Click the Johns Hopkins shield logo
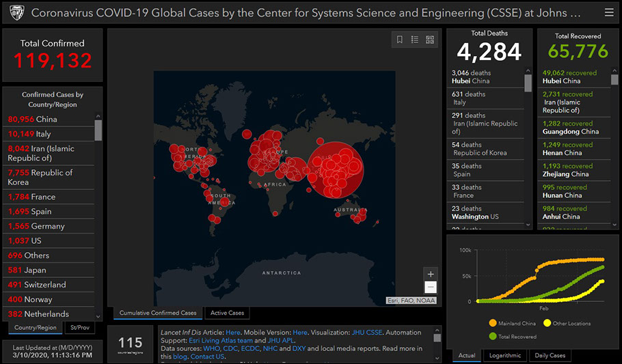622x364 pixels. point(16,13)
